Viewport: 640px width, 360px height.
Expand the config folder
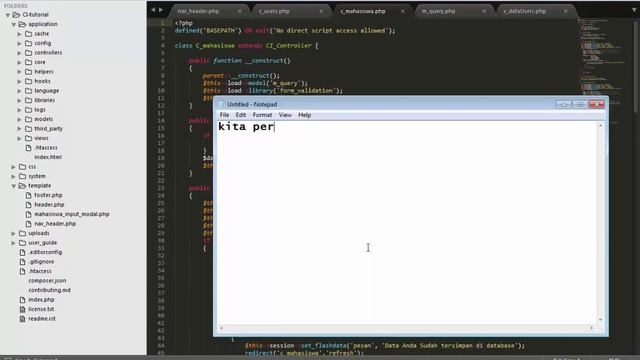(19, 43)
